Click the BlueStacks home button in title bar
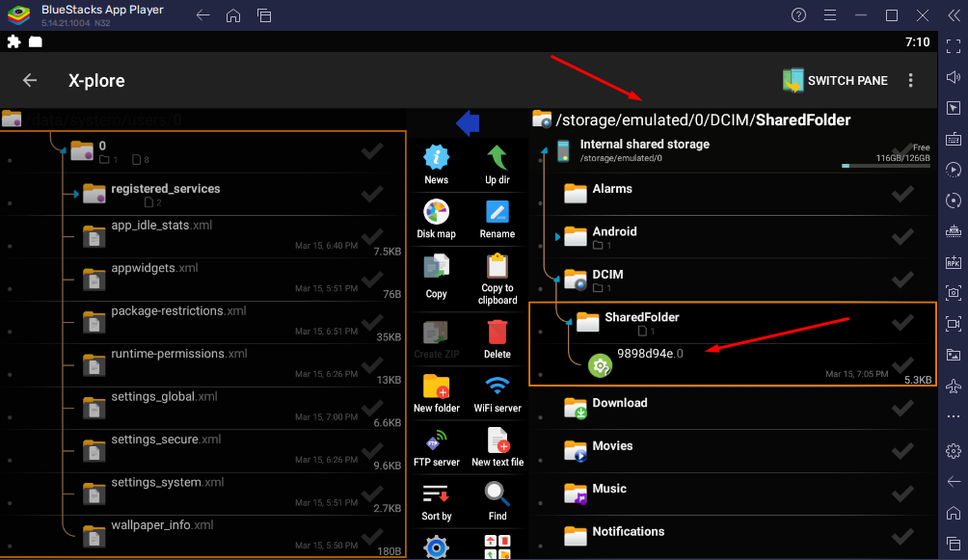968x560 pixels. pyautogui.click(x=233, y=15)
